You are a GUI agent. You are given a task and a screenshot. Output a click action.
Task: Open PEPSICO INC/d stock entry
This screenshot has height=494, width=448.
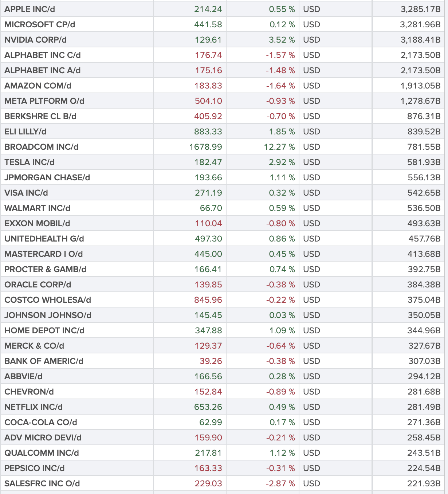(35, 468)
